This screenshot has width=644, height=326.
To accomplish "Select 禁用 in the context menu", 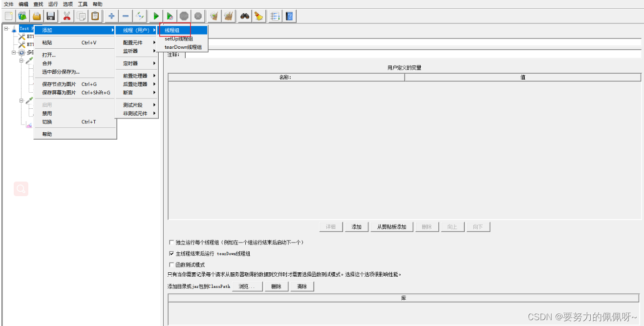I will pos(75,113).
